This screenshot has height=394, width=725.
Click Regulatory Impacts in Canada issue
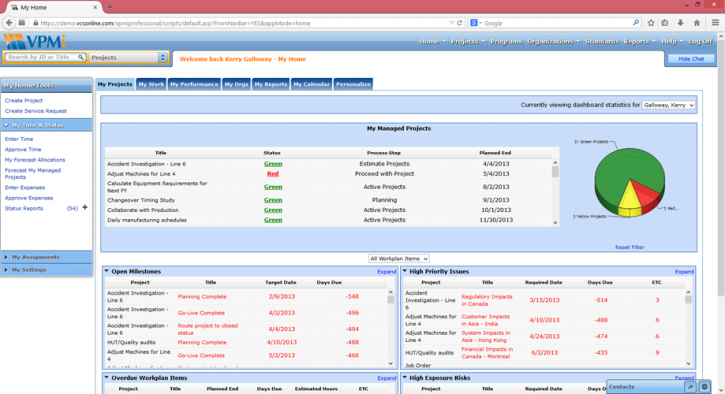click(487, 300)
